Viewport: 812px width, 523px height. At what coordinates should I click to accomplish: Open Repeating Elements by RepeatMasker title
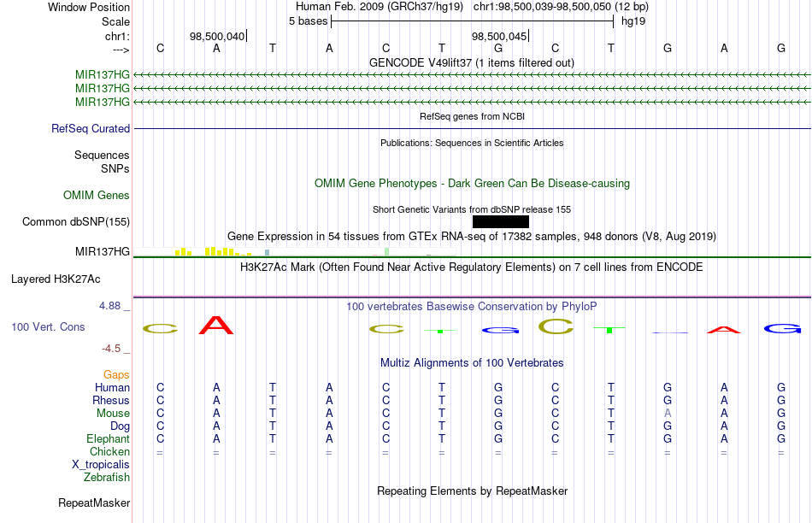tap(472, 491)
